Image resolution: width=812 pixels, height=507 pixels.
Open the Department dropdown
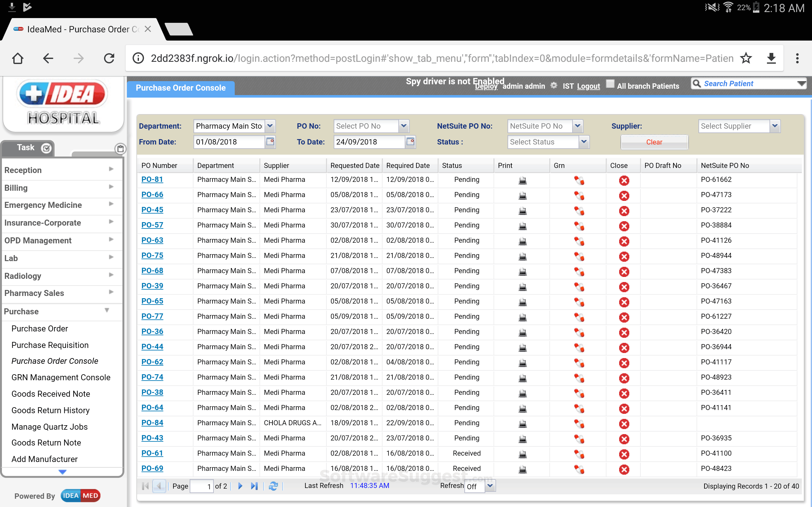click(x=270, y=126)
